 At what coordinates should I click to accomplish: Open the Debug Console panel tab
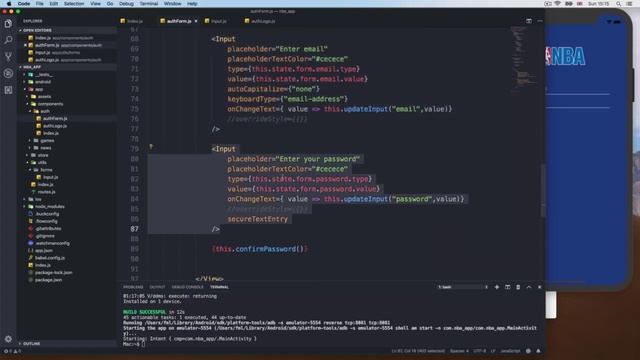point(187,287)
